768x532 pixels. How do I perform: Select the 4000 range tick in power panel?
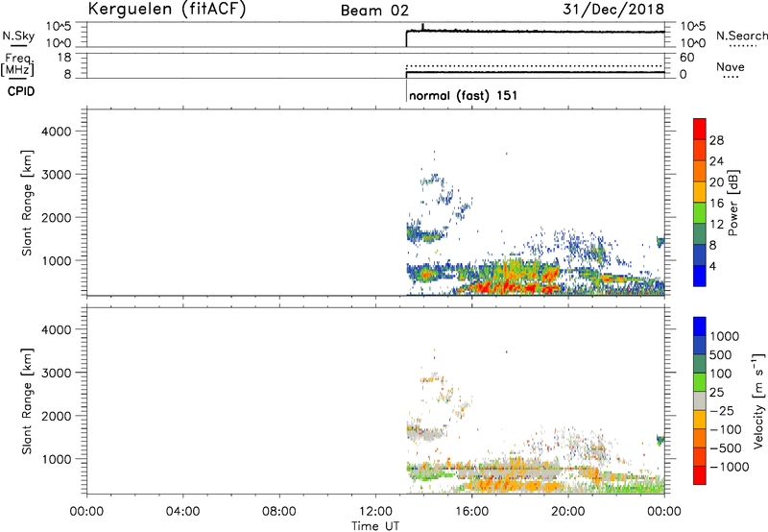click(56, 132)
